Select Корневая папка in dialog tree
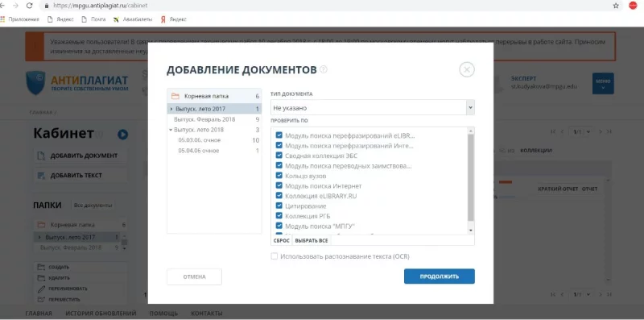The width and height of the screenshot is (644, 320). coord(214,96)
